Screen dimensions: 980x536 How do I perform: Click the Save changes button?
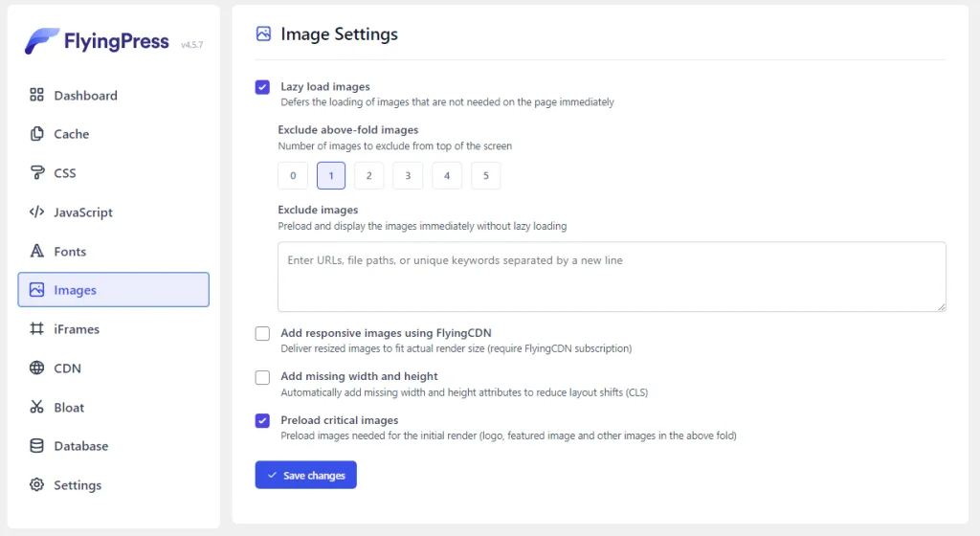(x=305, y=476)
